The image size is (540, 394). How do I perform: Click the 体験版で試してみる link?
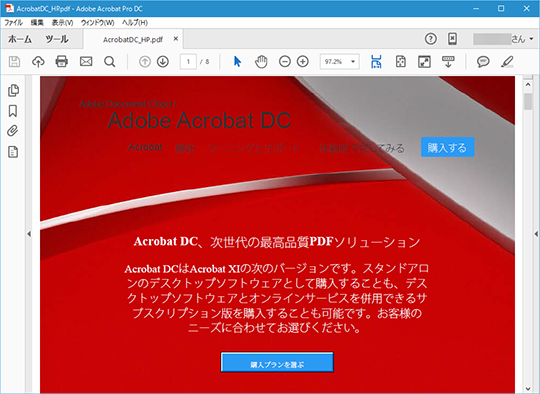(362, 148)
